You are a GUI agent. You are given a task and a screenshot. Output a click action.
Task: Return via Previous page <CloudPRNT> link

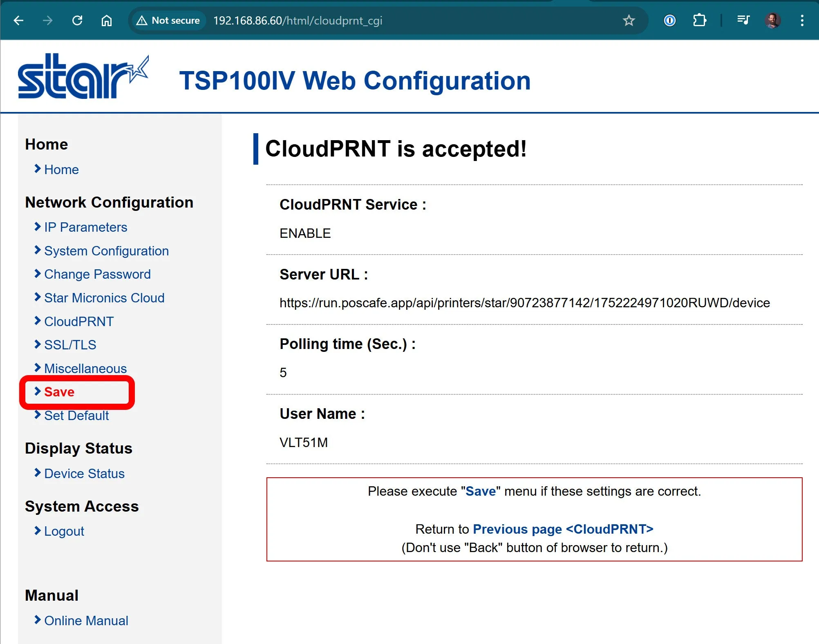pyautogui.click(x=563, y=529)
